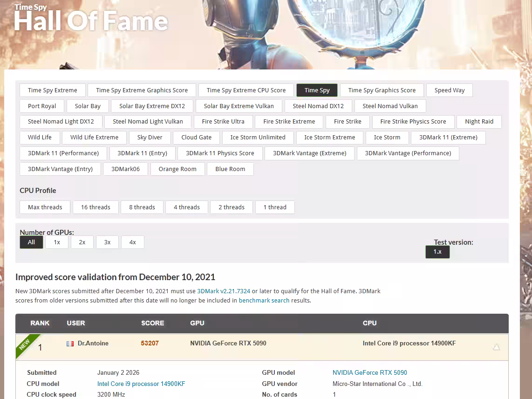Select All GPUs filter
Screen dimensions: 532x399
(31, 242)
